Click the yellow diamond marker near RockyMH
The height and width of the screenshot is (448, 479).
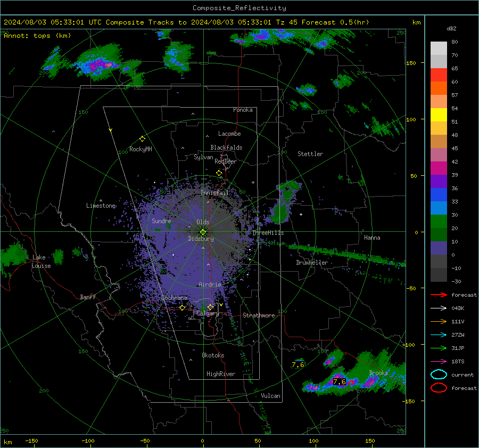tap(142, 139)
